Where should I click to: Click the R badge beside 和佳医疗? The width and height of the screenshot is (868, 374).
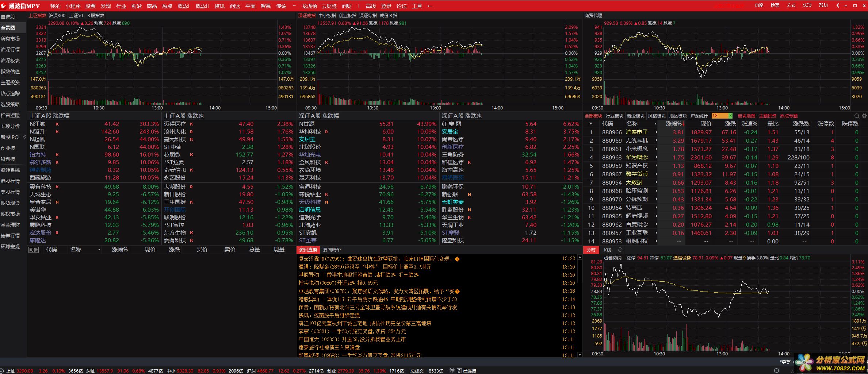(469, 162)
